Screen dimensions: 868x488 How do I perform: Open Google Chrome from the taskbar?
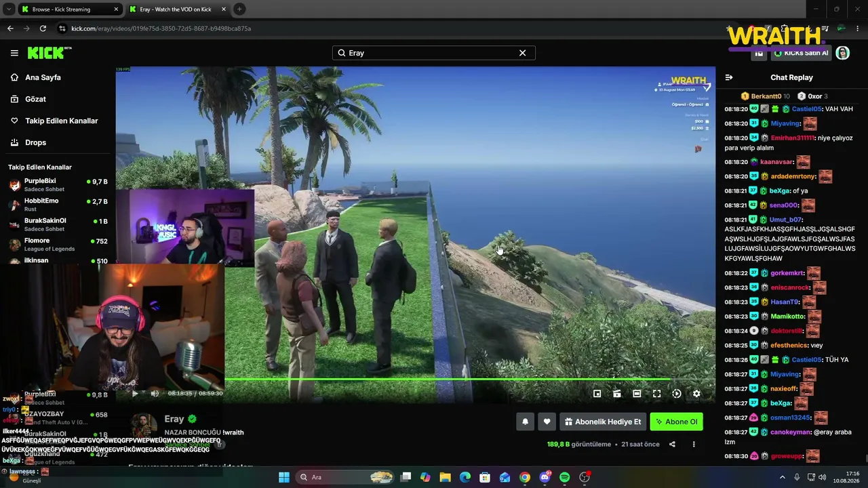[525, 477]
